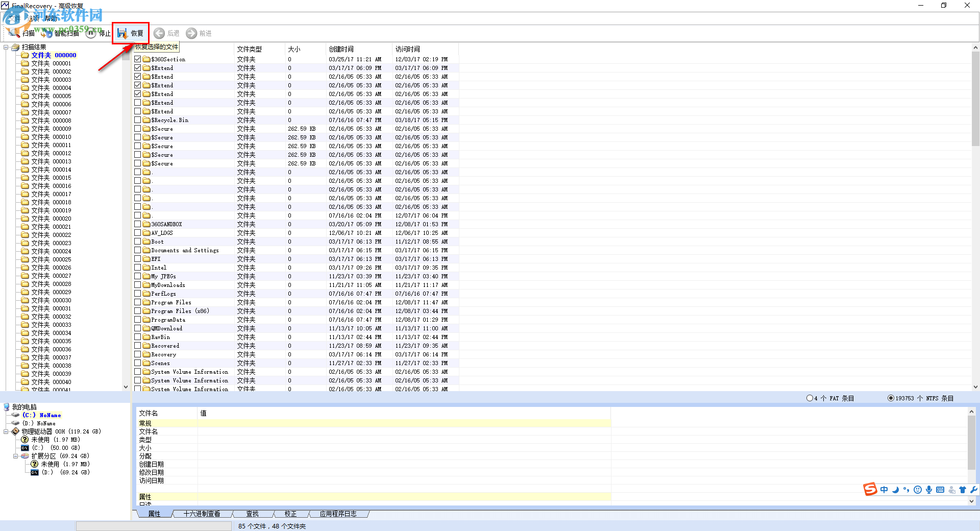The height and width of the screenshot is (531, 980).
Task: Check the $Recycle.Bin folder checkbox
Action: [x=137, y=119]
